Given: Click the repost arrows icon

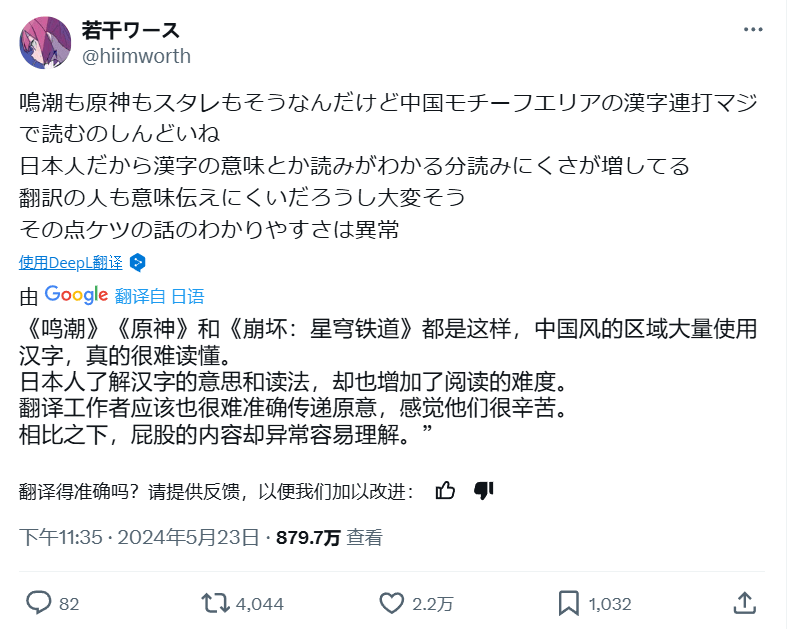Looking at the screenshot, I should [x=214, y=603].
